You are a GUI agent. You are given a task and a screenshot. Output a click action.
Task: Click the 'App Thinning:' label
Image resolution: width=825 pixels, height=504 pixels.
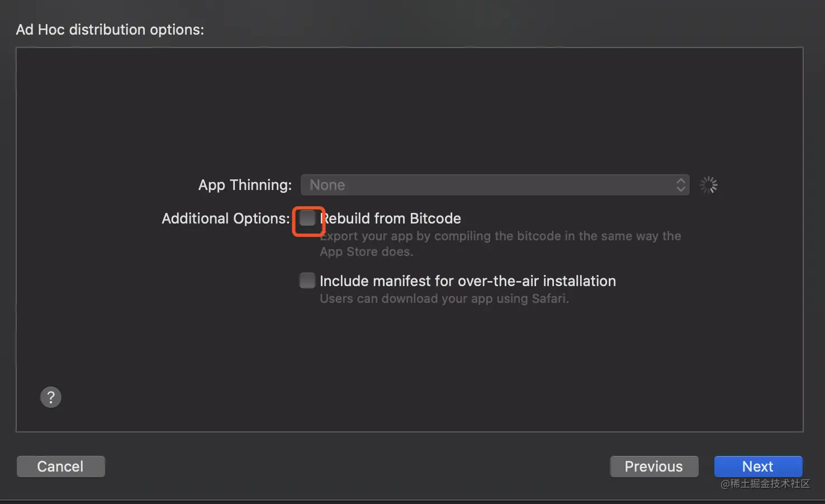tap(245, 185)
